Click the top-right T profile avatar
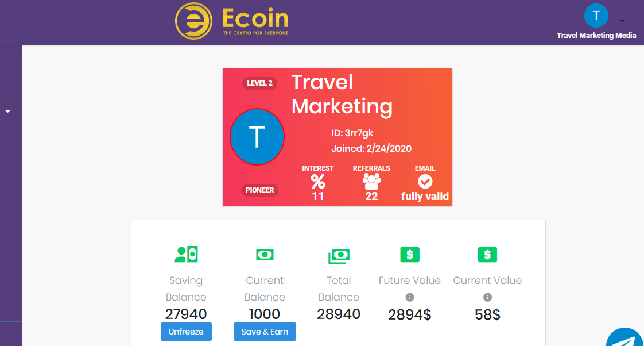Screen dimensions: 644x346 pyautogui.click(x=596, y=16)
